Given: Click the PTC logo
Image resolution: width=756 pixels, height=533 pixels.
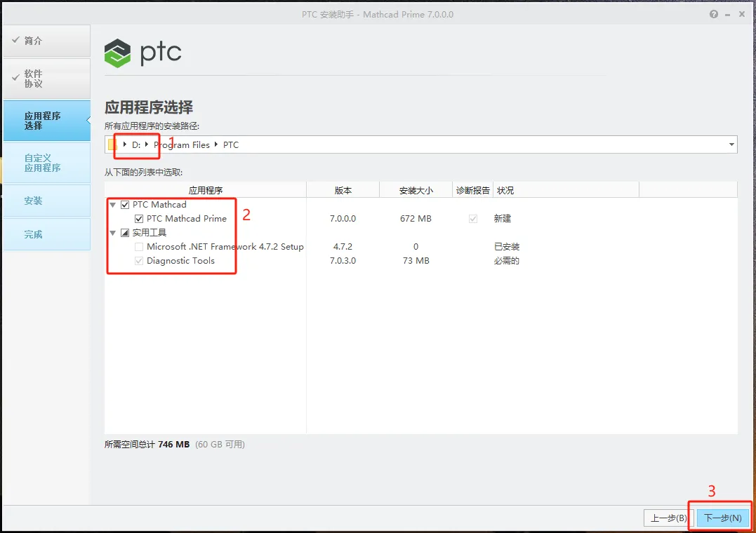Looking at the screenshot, I should (x=142, y=53).
